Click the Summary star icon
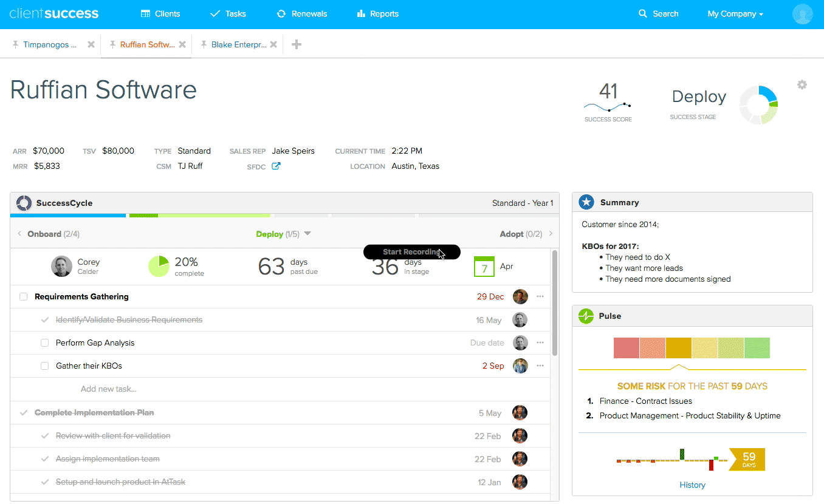Viewport: 824px width, 504px height. pyautogui.click(x=586, y=202)
